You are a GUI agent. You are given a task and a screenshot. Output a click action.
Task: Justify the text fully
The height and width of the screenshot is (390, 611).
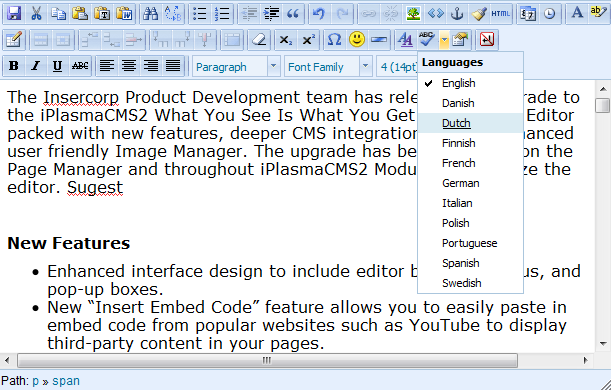(173, 66)
